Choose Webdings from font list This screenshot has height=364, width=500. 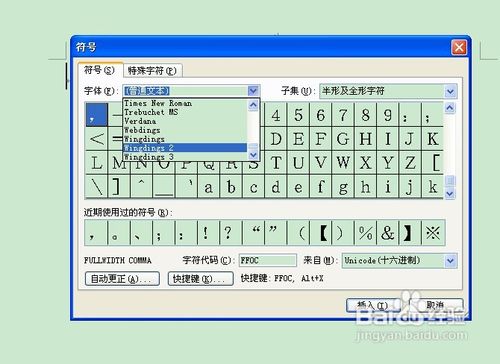pos(185,130)
